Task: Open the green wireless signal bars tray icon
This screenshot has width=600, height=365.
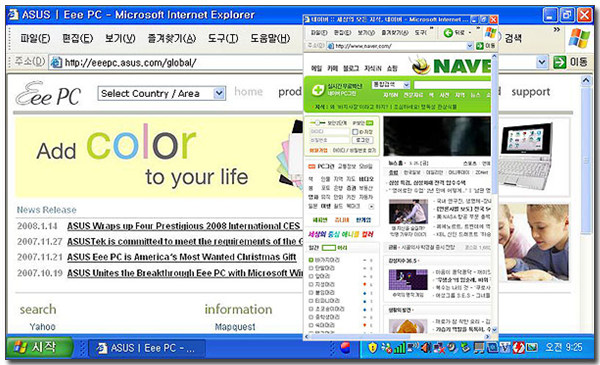Action: tap(399, 347)
